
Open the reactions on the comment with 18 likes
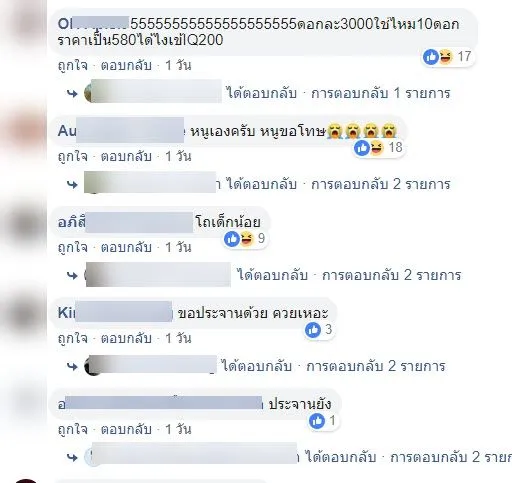point(378,148)
